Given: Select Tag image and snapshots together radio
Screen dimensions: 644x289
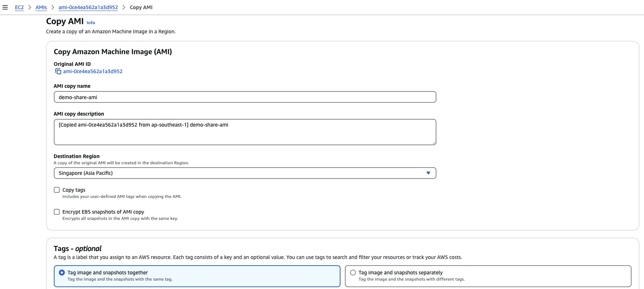Looking at the screenshot, I should [62, 273].
